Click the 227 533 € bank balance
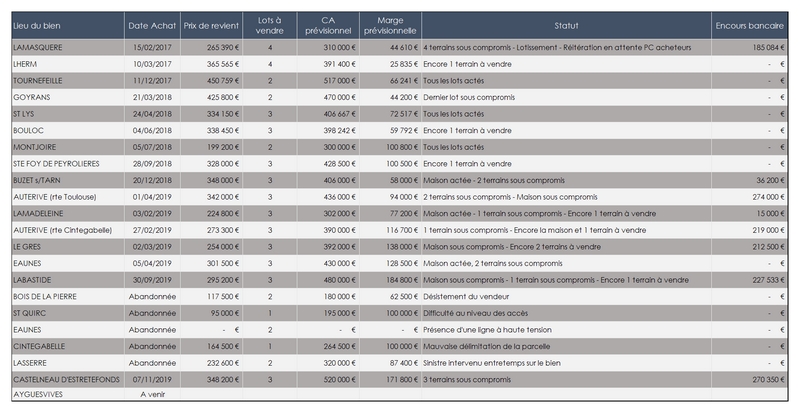800x413 pixels. [749, 280]
